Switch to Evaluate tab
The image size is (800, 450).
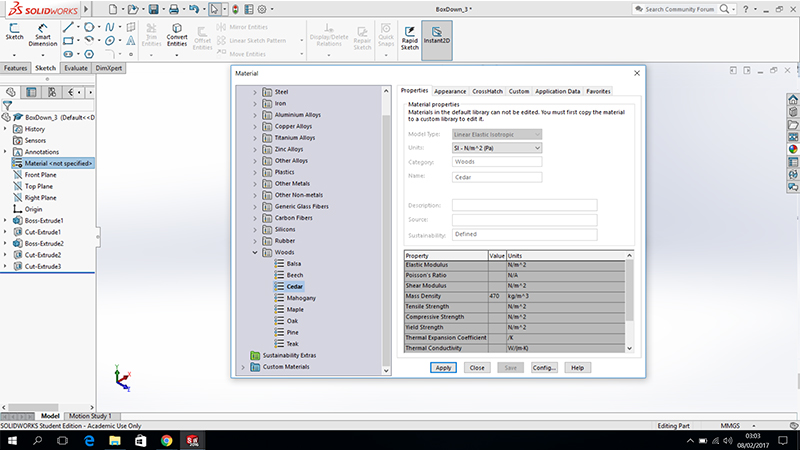76,68
